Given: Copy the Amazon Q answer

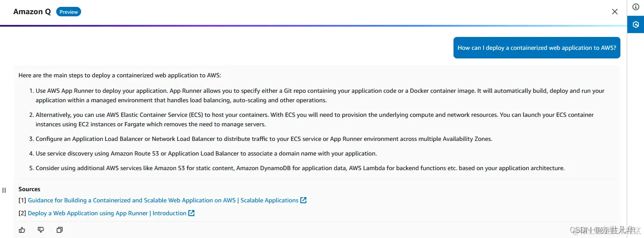Looking at the screenshot, I should tap(60, 230).
